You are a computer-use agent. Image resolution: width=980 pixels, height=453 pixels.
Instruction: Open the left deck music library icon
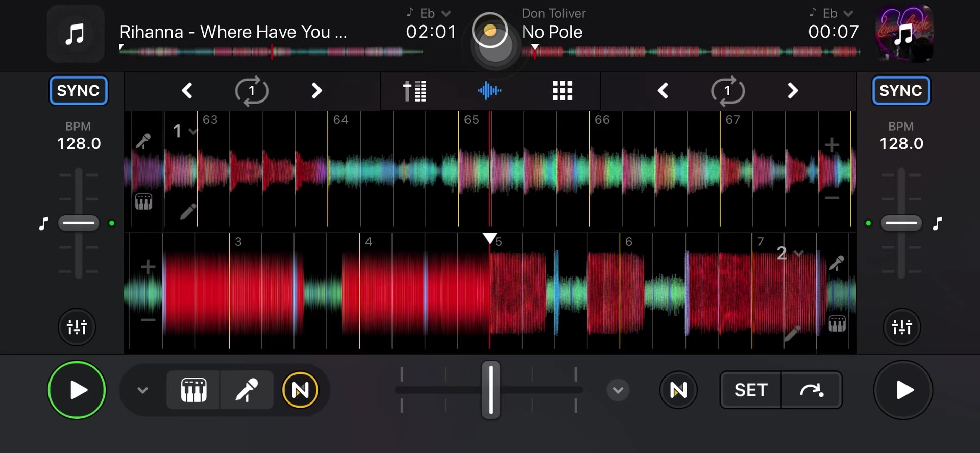76,34
